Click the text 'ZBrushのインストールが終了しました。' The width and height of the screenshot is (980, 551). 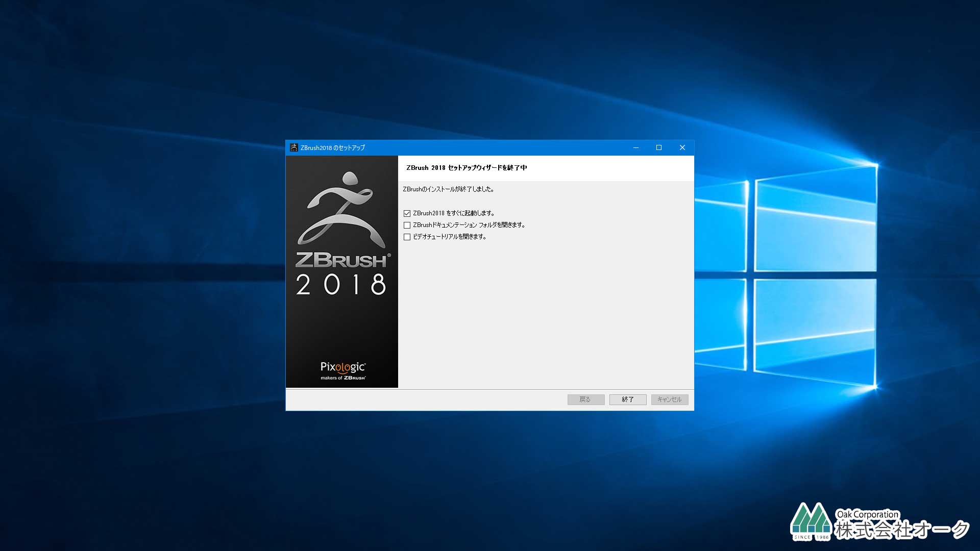click(449, 189)
